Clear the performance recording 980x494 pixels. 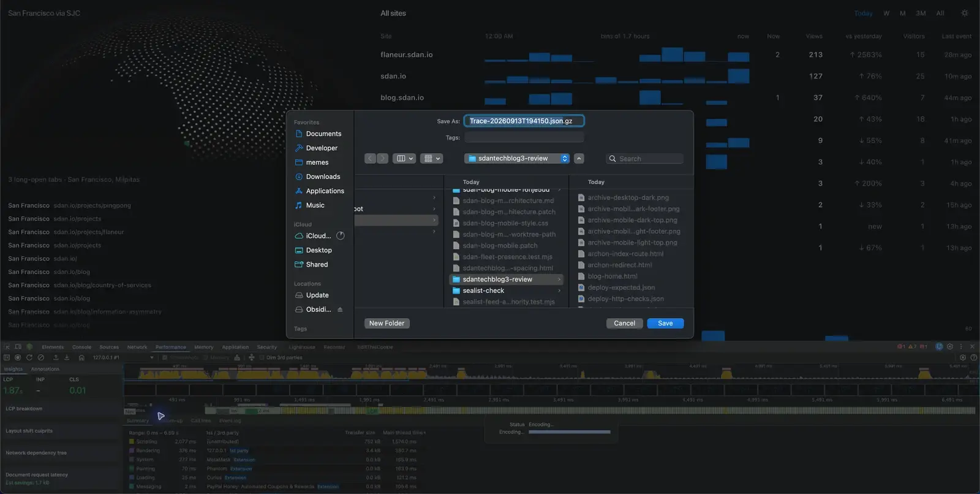click(x=41, y=357)
